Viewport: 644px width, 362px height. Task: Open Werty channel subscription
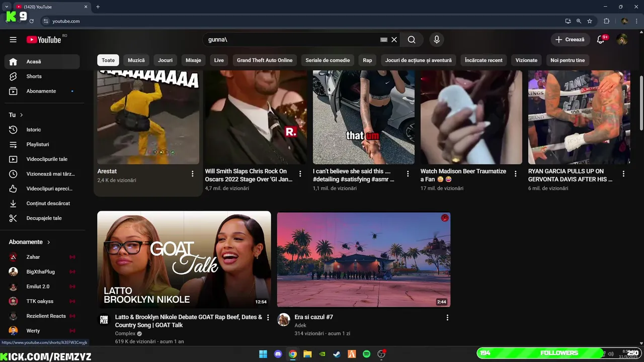[42, 331]
